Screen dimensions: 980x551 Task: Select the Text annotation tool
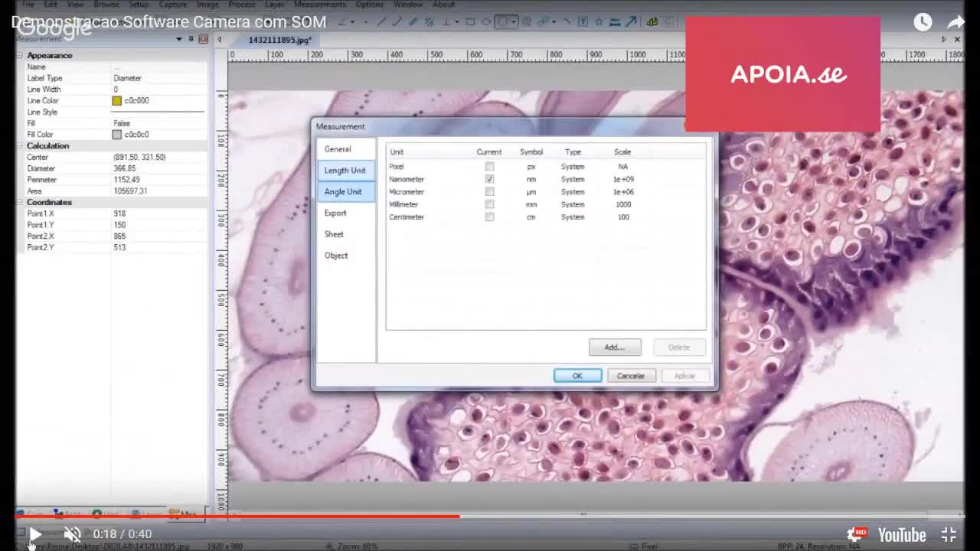click(x=583, y=22)
